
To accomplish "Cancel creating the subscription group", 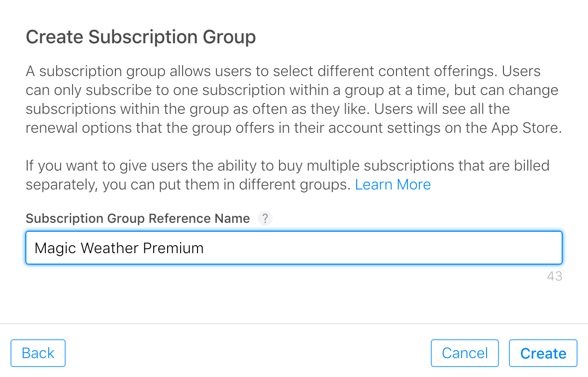I will pyautogui.click(x=465, y=353).
